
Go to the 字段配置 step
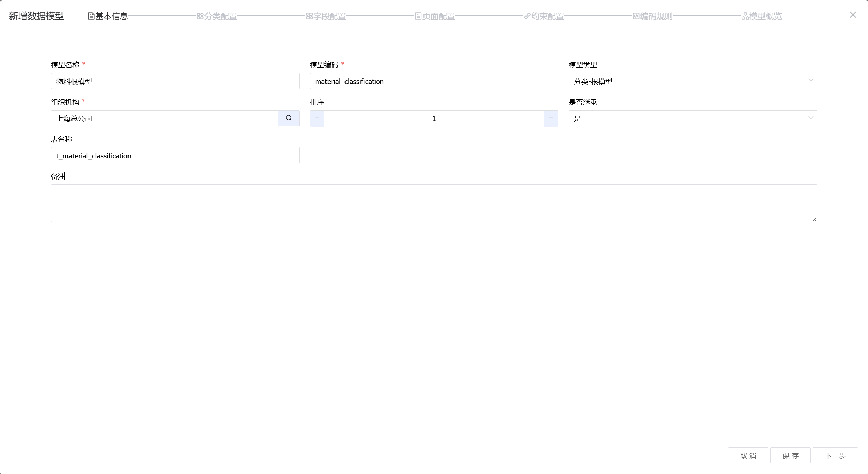pos(326,16)
